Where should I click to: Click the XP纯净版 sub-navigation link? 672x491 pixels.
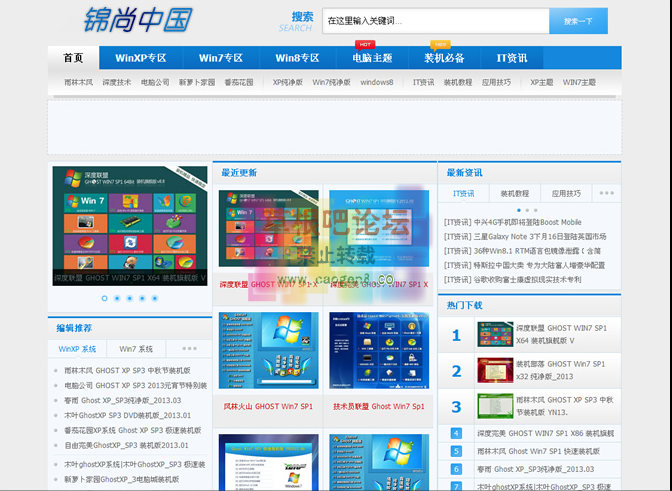coord(288,82)
